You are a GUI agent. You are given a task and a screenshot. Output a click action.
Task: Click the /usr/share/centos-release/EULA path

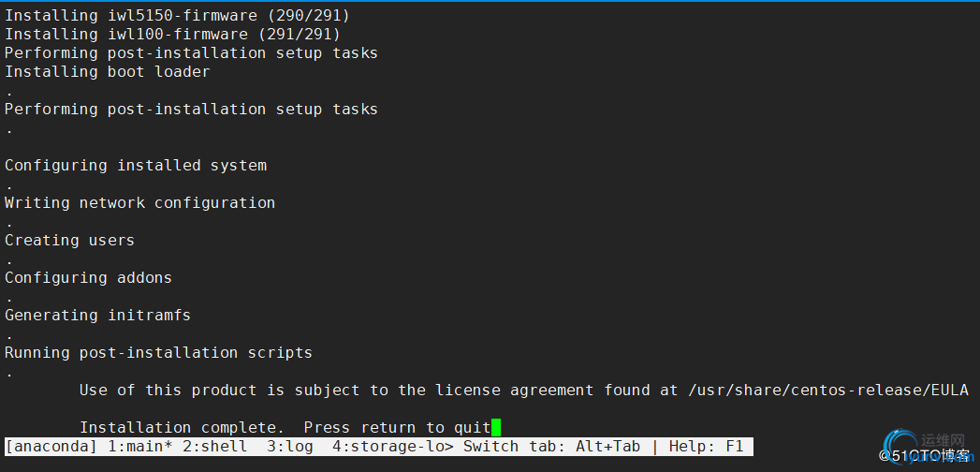828,391
